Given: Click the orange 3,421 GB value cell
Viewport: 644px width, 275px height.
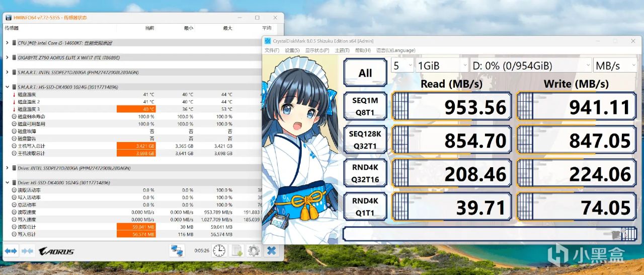Looking at the screenshot, I should coord(136,146).
